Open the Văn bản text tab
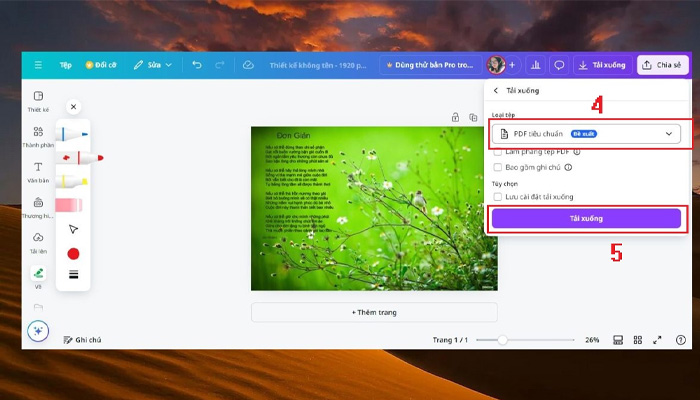This screenshot has height=400, width=700. click(38, 172)
